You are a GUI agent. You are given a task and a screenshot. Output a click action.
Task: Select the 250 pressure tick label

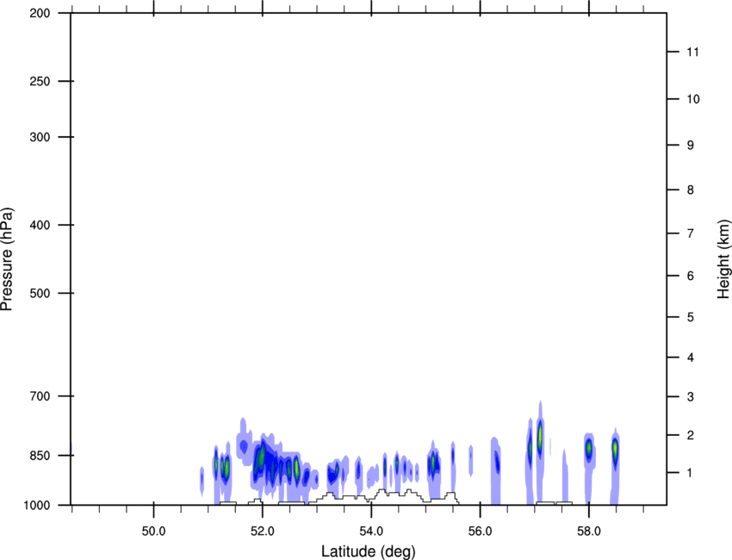(x=40, y=81)
